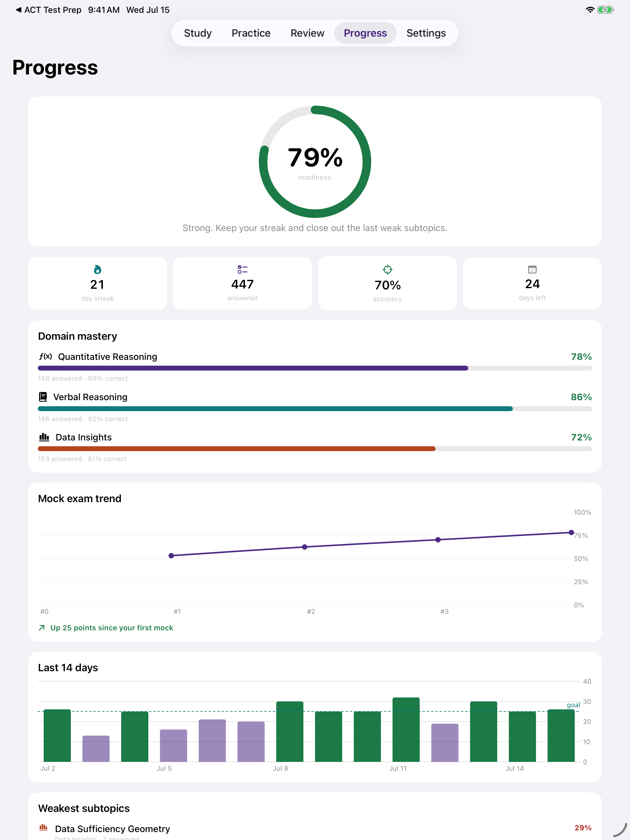The height and width of the screenshot is (840, 630).
Task: Tap the Jul 11 activity bar
Action: [406, 730]
